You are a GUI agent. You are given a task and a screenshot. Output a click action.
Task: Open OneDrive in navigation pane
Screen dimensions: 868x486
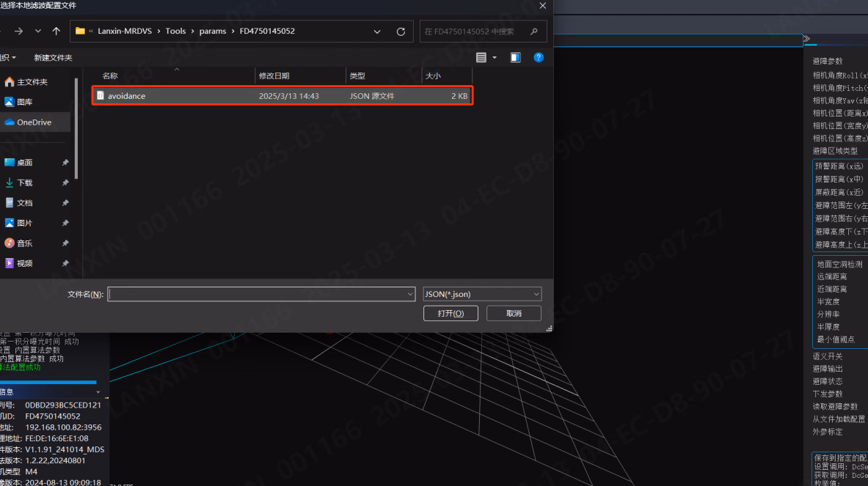coord(34,122)
